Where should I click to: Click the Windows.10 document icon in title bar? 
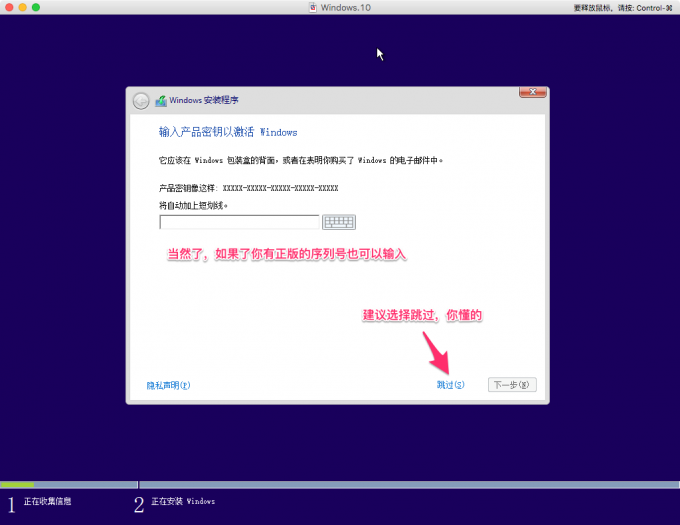click(313, 7)
